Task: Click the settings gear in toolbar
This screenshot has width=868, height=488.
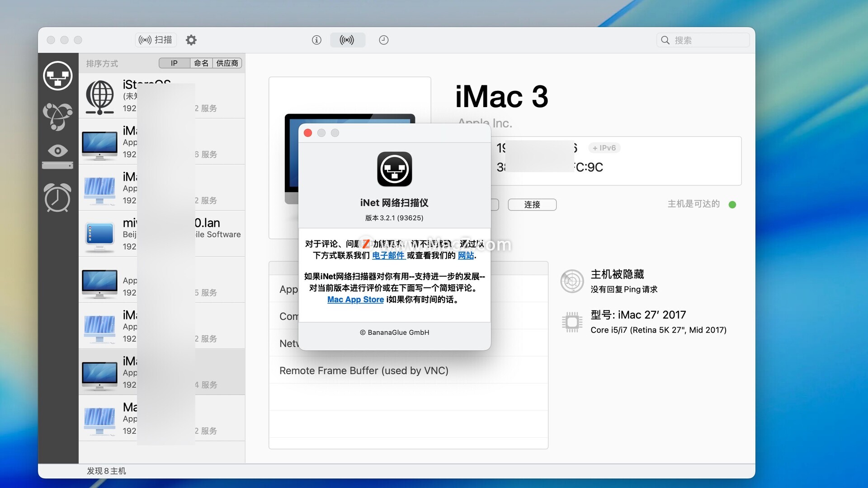Action: tap(191, 40)
